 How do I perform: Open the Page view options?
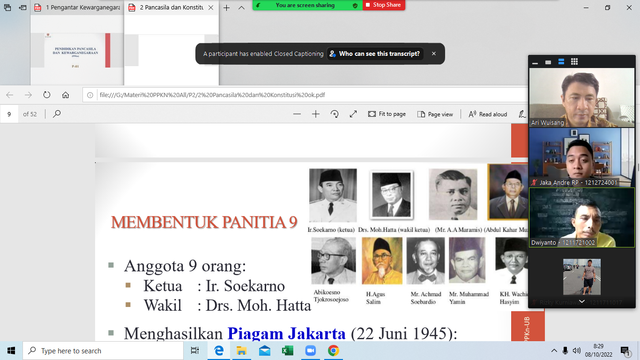[435, 114]
